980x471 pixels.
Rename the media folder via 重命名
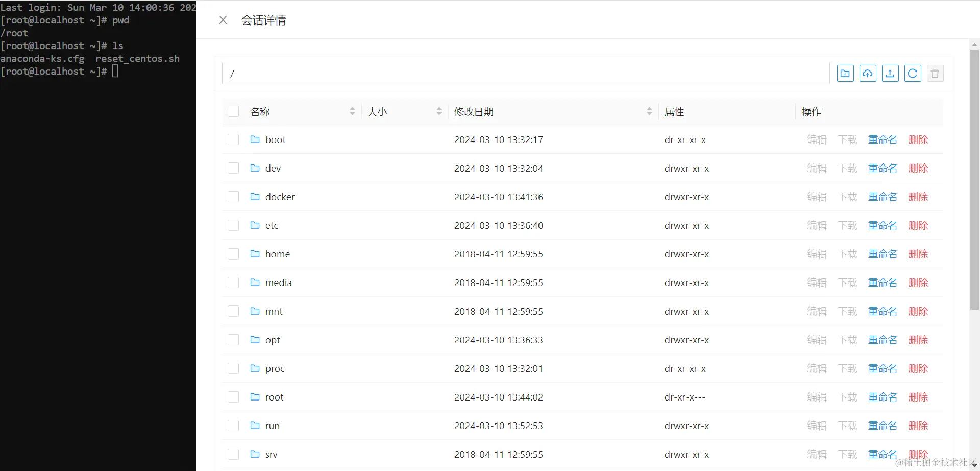tap(883, 282)
